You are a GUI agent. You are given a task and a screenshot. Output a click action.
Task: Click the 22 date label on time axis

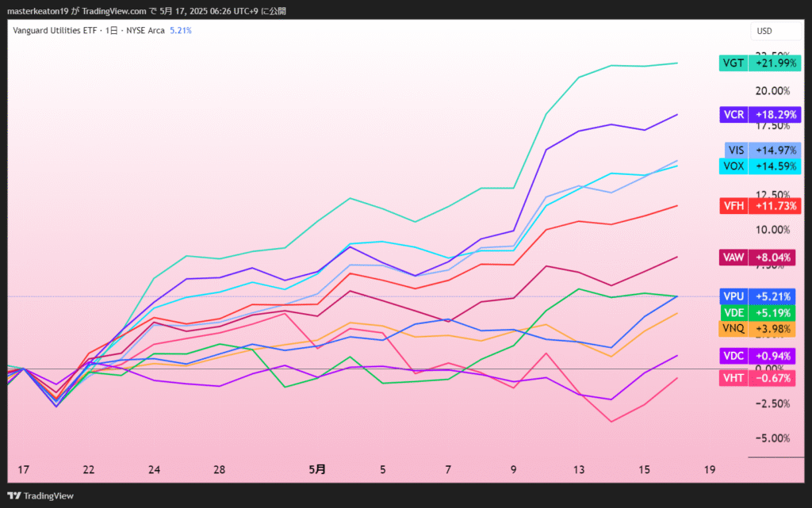coord(89,470)
